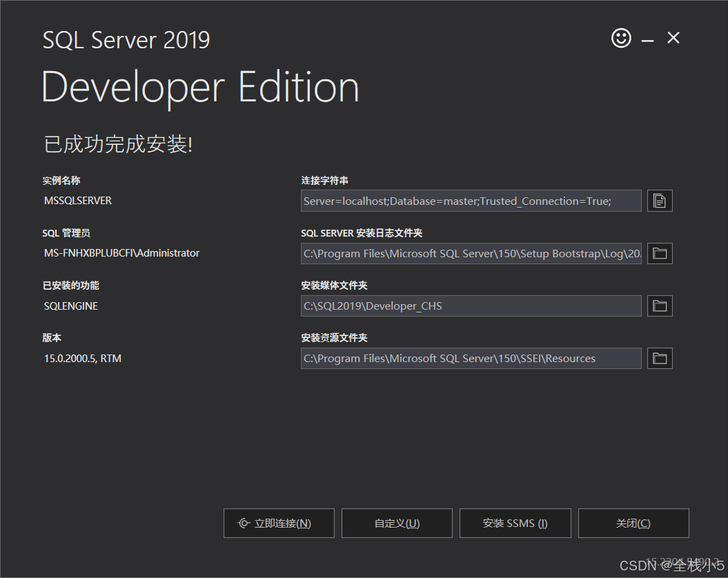This screenshot has width=728, height=578.
Task: Click the MS-FNHXBPLUBCFI\Administrator value
Action: tap(121, 253)
